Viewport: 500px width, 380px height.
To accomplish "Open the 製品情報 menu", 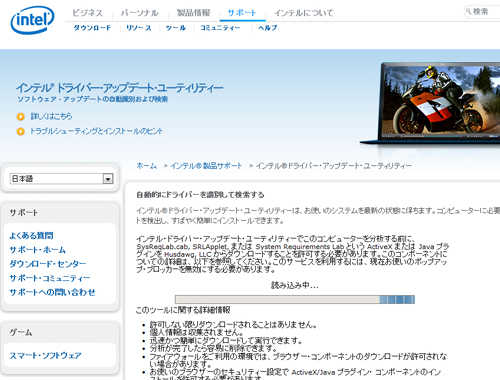I will click(x=193, y=13).
